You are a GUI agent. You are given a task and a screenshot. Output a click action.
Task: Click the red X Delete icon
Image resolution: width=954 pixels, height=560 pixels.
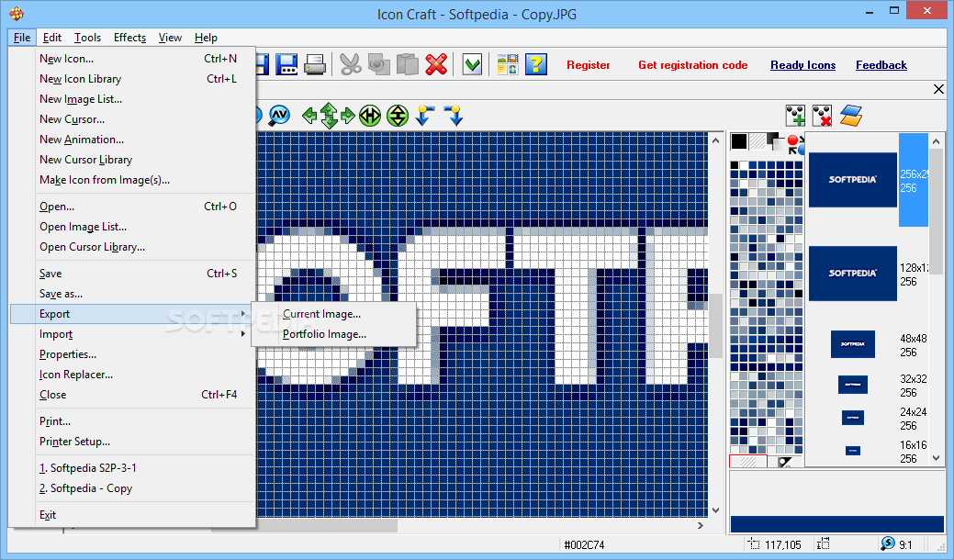[436, 64]
